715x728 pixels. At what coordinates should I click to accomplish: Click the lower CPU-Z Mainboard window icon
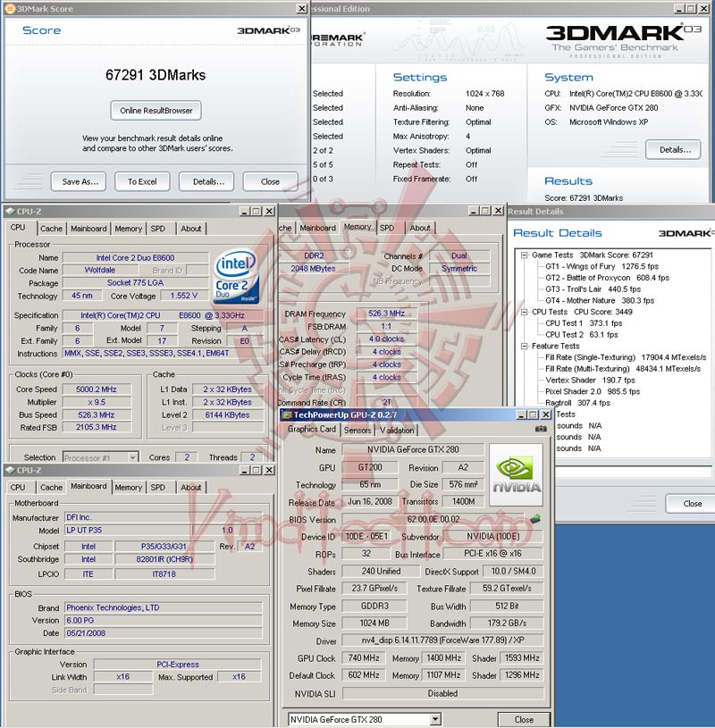tap(9, 471)
